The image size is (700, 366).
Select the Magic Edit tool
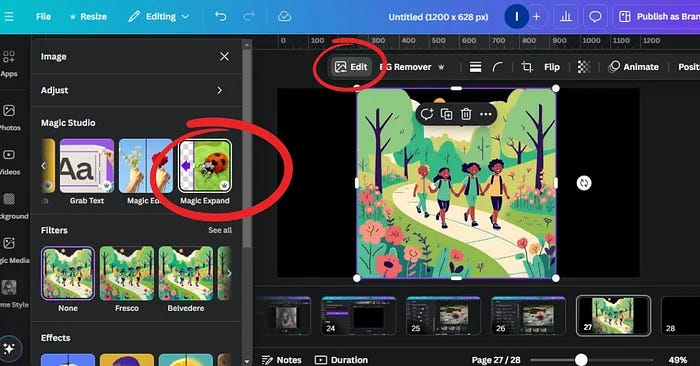tap(146, 172)
